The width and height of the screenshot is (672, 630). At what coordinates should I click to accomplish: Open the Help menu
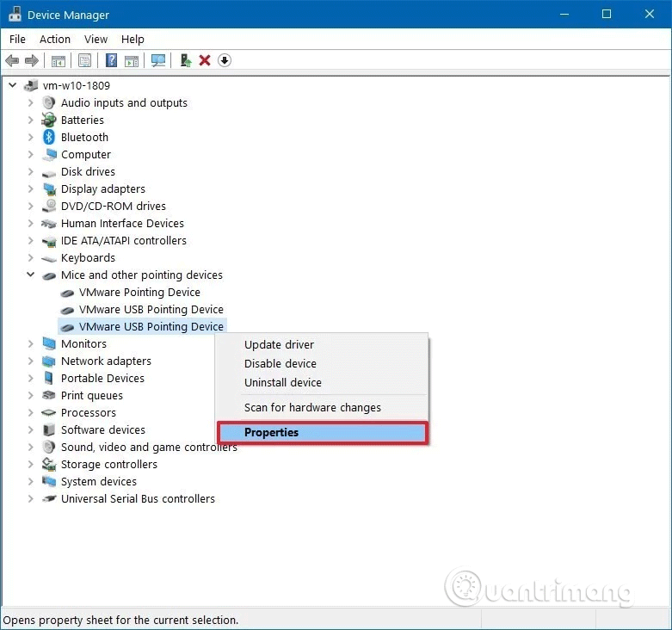[x=133, y=39]
